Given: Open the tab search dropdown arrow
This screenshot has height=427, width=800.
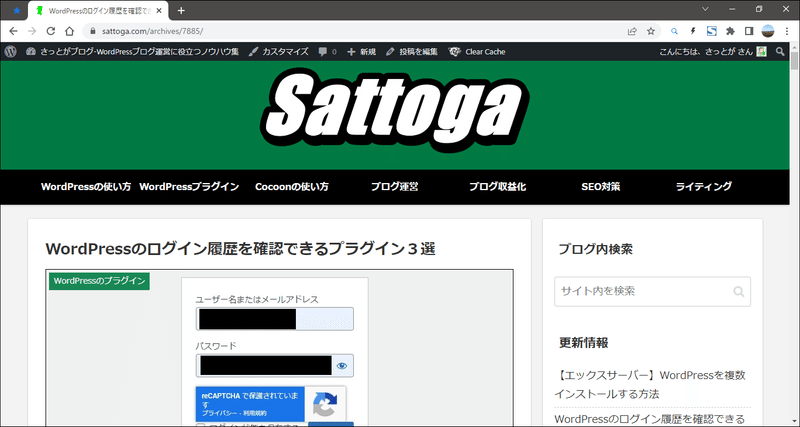Looking at the screenshot, I should tap(705, 9).
